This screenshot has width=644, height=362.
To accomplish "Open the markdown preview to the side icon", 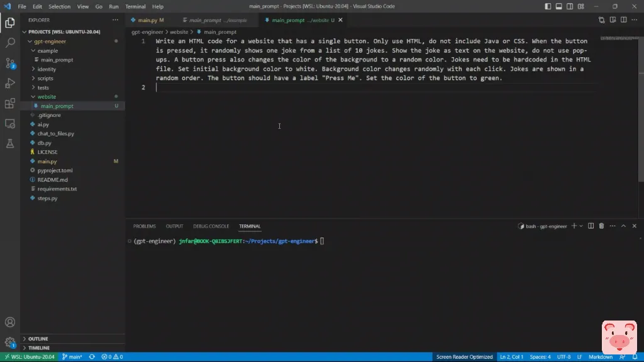I will point(613,19).
